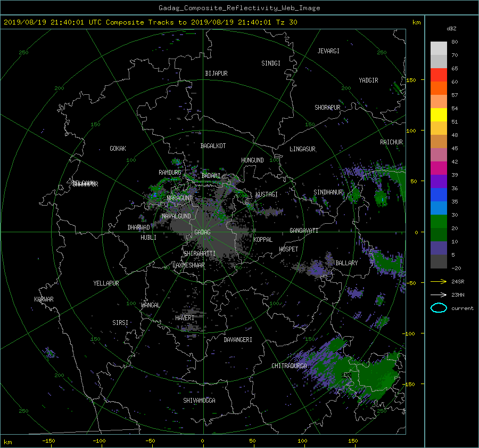This screenshot has height=448, width=479.
Task: Select the blue 36 dBZ legend swatch
Action: [x=439, y=194]
